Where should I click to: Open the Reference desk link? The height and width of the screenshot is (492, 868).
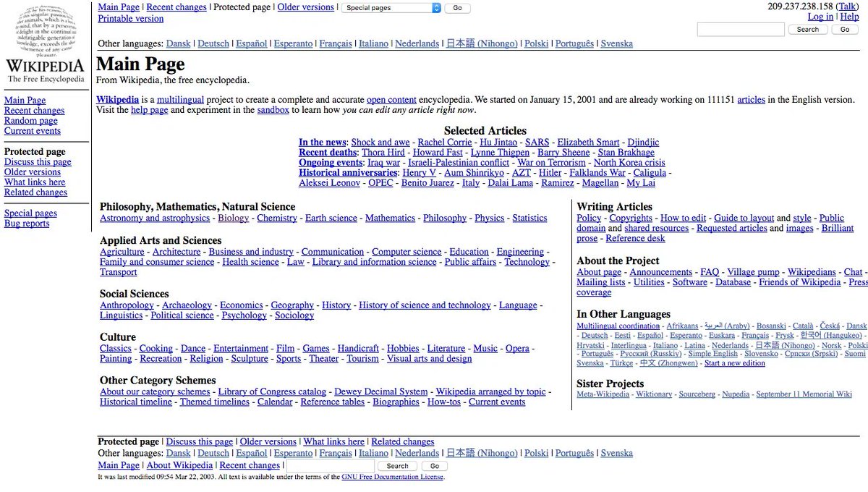click(x=635, y=238)
